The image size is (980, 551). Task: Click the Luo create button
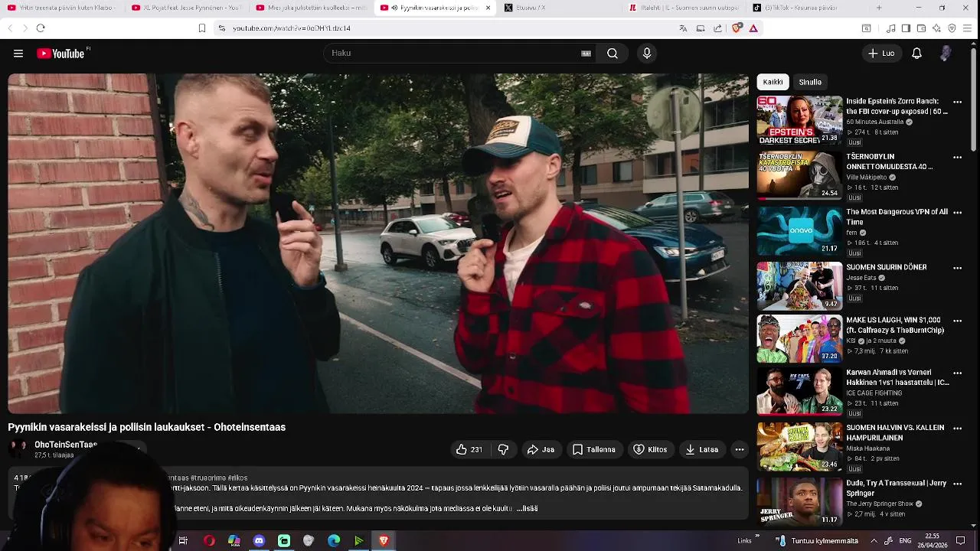[881, 54]
